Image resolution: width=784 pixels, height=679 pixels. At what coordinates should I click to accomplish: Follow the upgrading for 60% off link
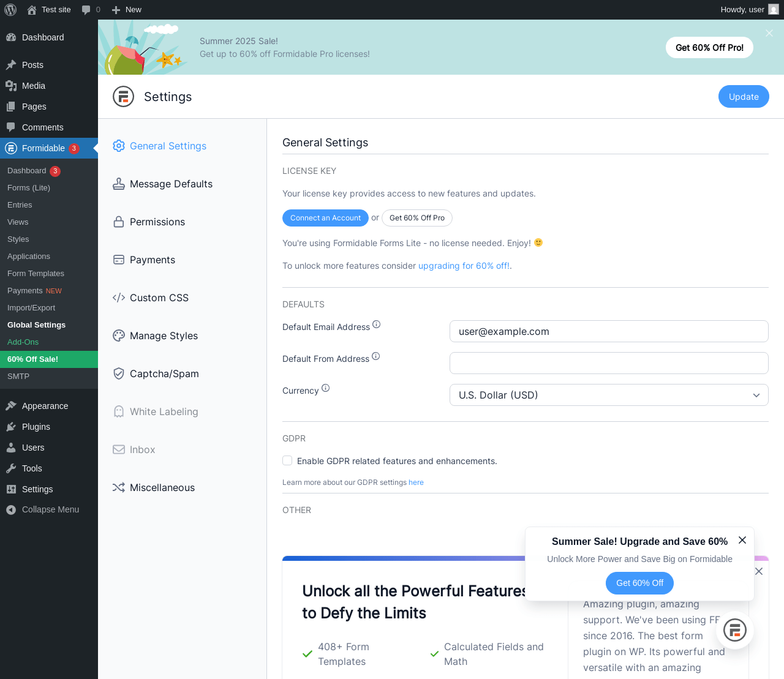(464, 266)
